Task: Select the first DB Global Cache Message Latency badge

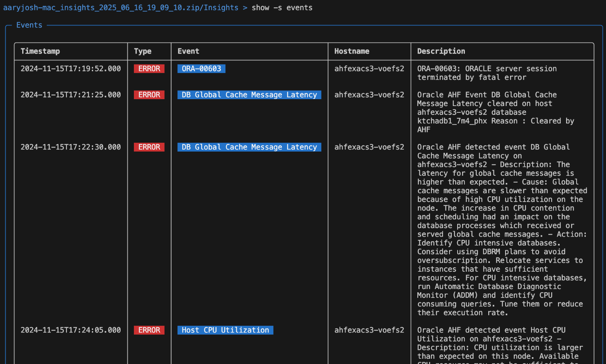Action: point(249,95)
